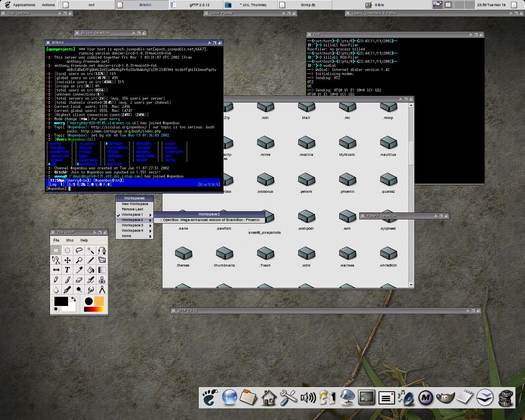The image size is (525, 420).
Task: Launch the terminal from the dock
Action: (x=366, y=397)
